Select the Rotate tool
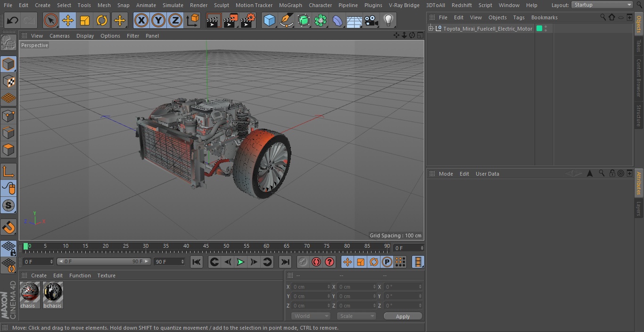644x332 pixels. click(102, 20)
